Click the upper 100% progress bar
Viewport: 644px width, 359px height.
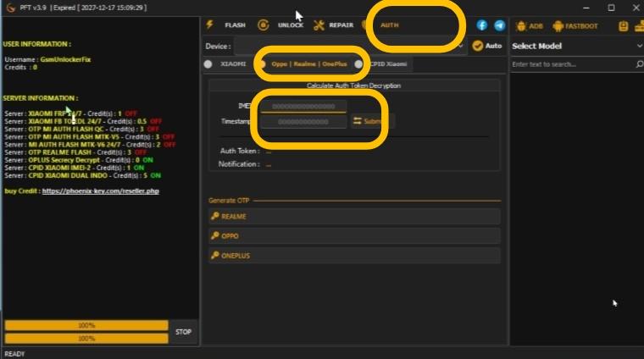pyautogui.click(x=86, y=325)
